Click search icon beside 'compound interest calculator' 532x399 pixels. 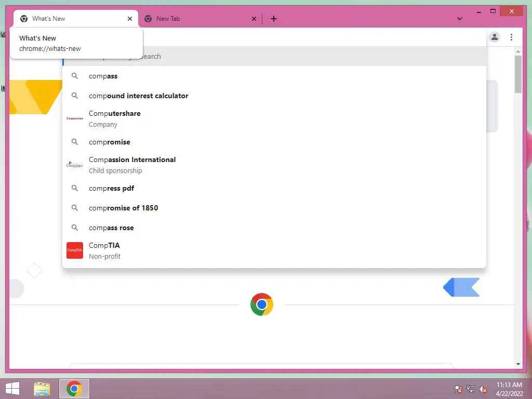pos(75,96)
